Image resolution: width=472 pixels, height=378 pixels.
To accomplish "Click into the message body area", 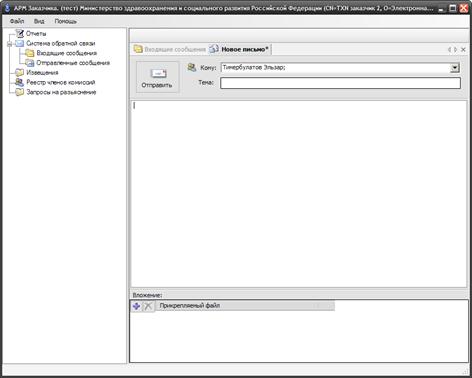I will [299, 194].
